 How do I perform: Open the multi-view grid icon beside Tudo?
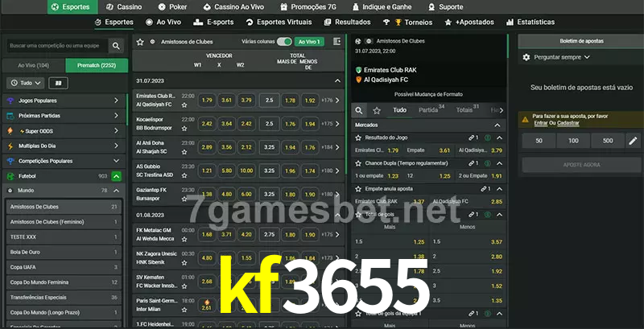58,84
